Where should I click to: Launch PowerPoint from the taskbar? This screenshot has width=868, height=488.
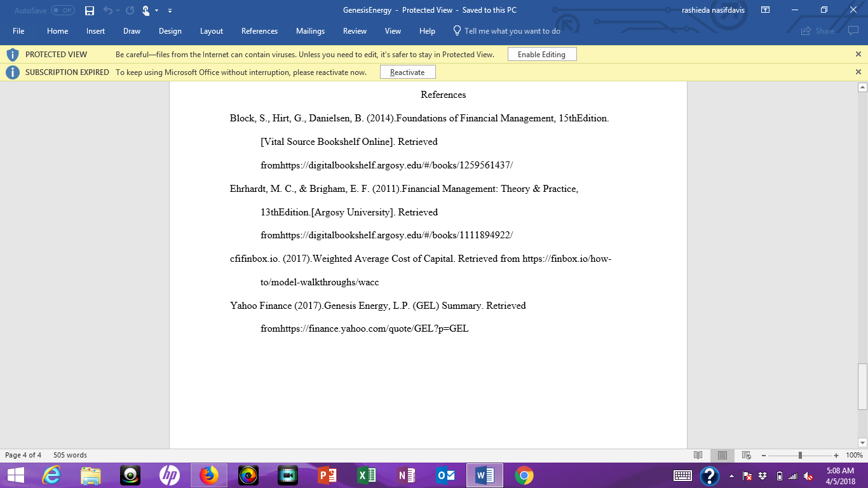click(327, 475)
